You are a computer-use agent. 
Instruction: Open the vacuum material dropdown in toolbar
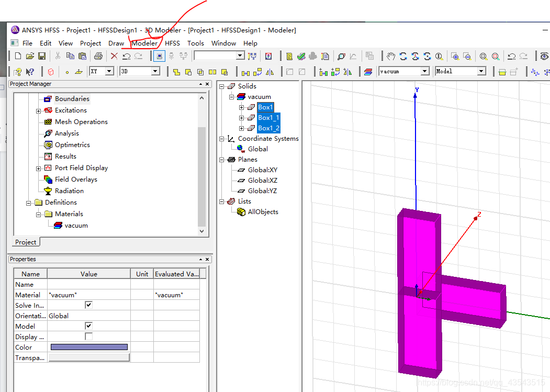tap(425, 71)
